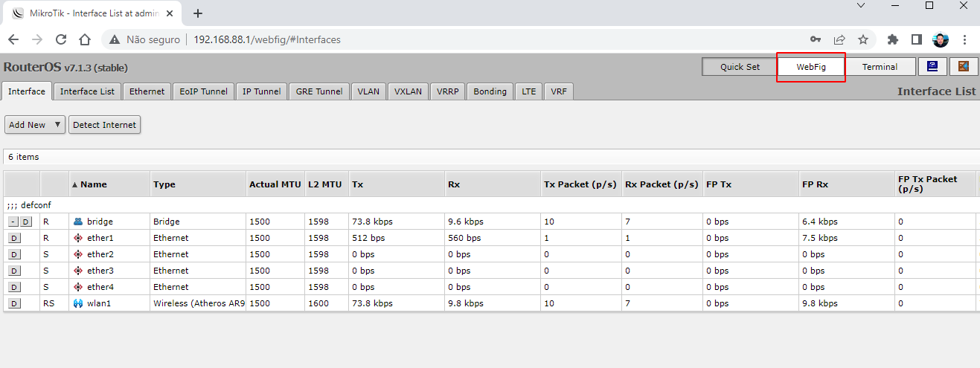Disable ether1 using its D button
This screenshot has height=368, width=980.
pos(14,238)
